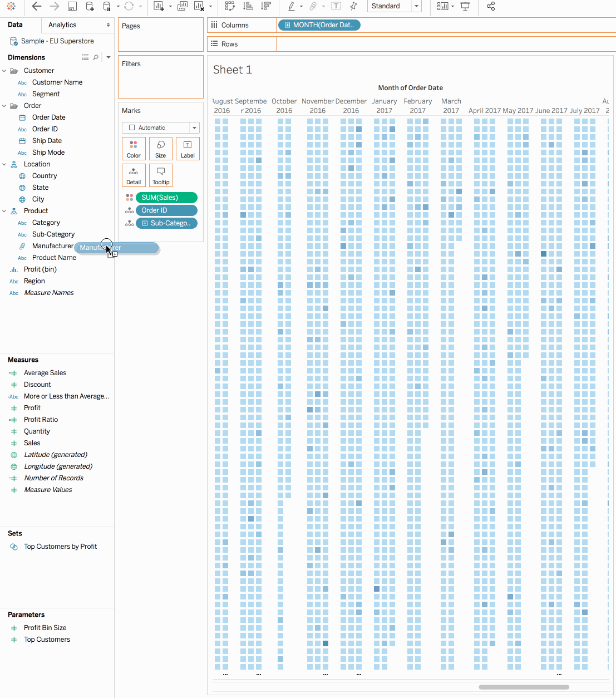Image resolution: width=616 pixels, height=698 pixels.
Task: Click the Detail marks card button
Action: pyautogui.click(x=134, y=175)
